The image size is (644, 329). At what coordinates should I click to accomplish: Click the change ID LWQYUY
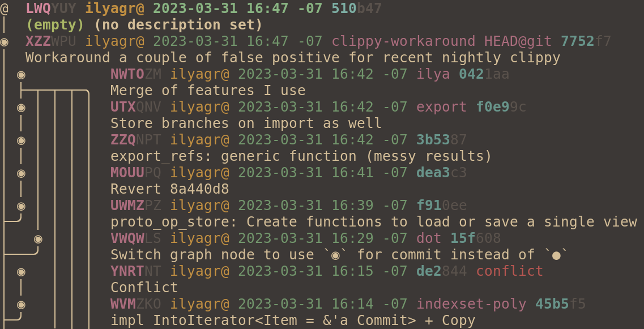click(51, 8)
